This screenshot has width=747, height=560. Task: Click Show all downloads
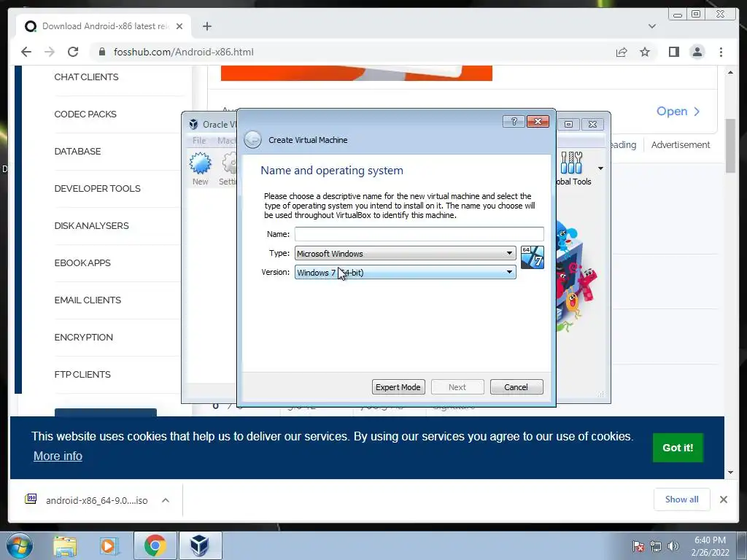[x=682, y=499]
